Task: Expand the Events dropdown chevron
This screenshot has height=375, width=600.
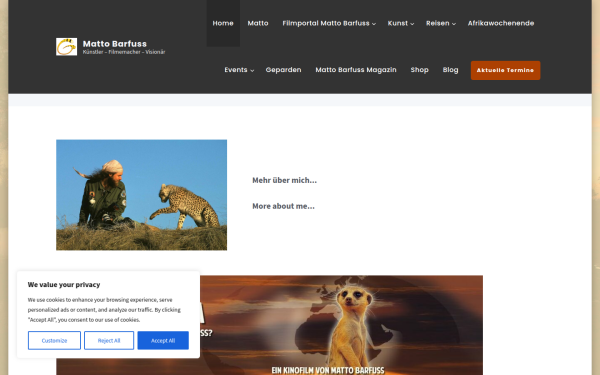Action: (x=252, y=70)
